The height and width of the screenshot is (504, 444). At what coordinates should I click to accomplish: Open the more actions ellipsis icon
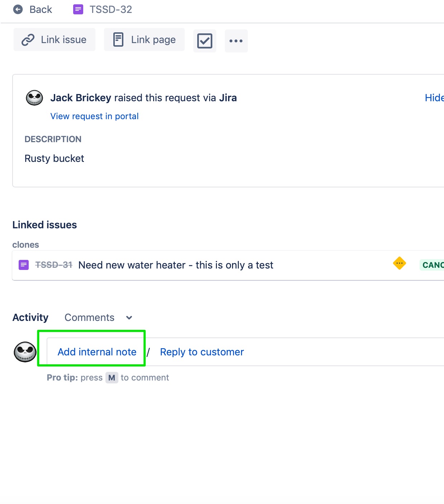[236, 41]
